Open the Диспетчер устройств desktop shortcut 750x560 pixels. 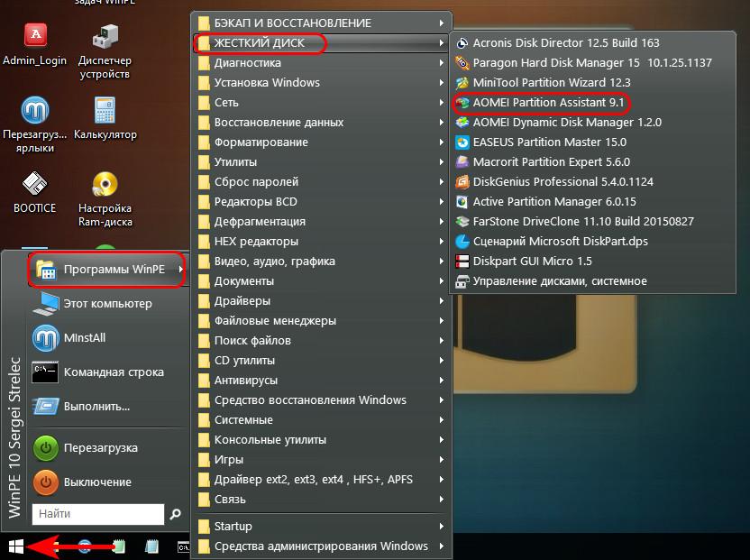105,51
